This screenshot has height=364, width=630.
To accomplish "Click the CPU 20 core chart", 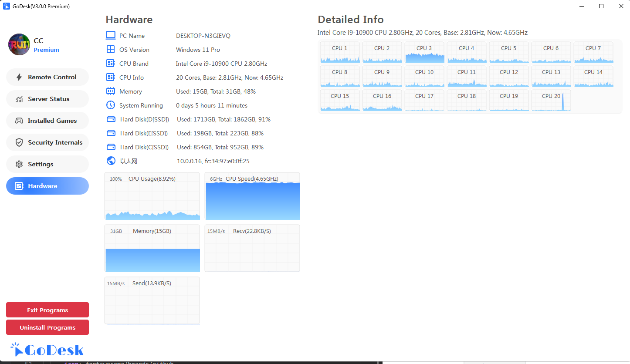I will tap(551, 101).
